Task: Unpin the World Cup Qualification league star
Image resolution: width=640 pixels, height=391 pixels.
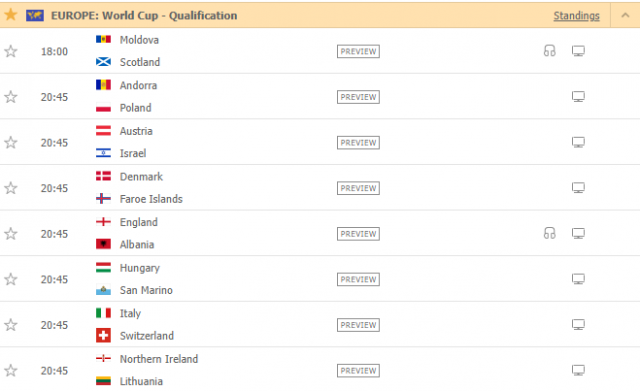Action: (11, 15)
